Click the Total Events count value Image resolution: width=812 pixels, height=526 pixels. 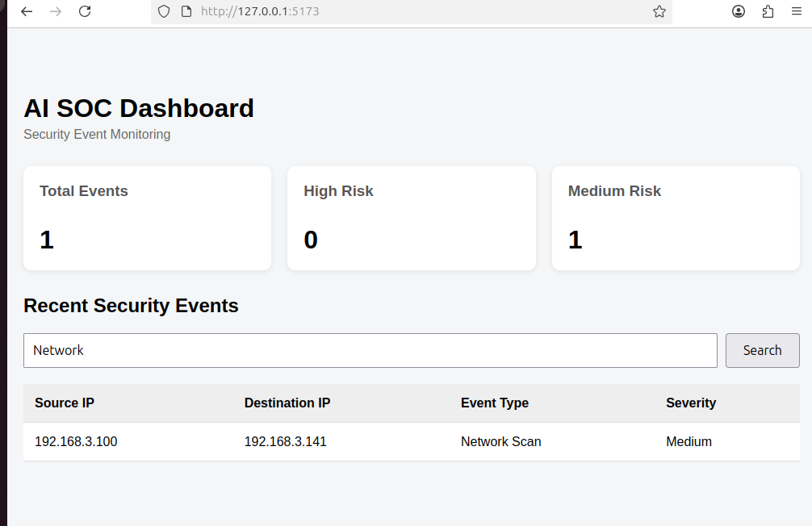(x=47, y=240)
